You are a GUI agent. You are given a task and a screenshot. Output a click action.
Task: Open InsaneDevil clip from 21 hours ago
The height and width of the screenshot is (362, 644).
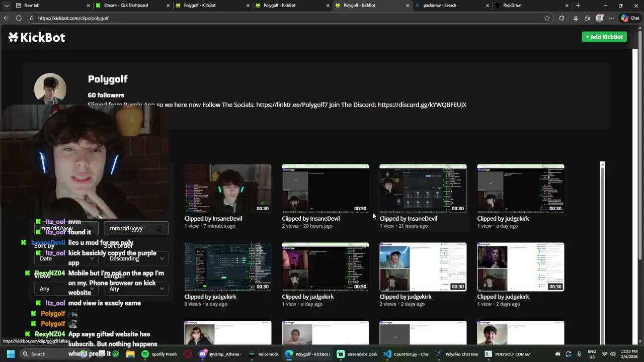tap(423, 189)
